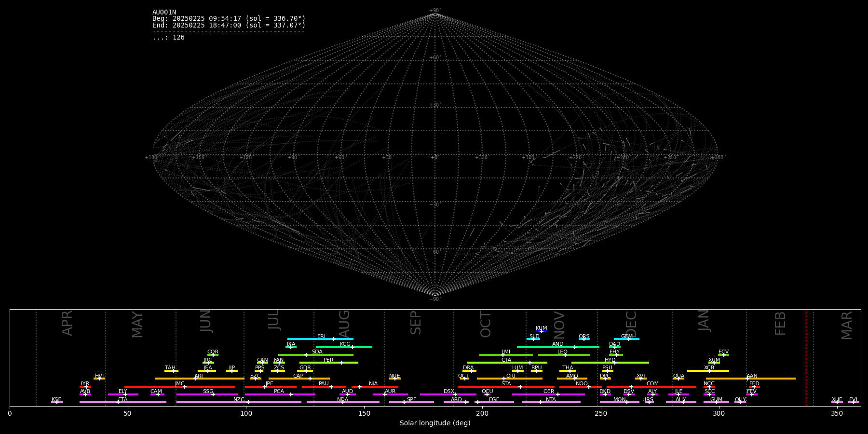
Task: Click the KUM shower label
Action: pyautogui.click(x=541, y=328)
